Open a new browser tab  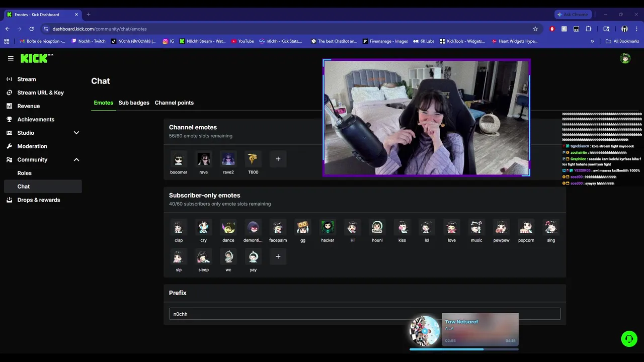(89, 15)
